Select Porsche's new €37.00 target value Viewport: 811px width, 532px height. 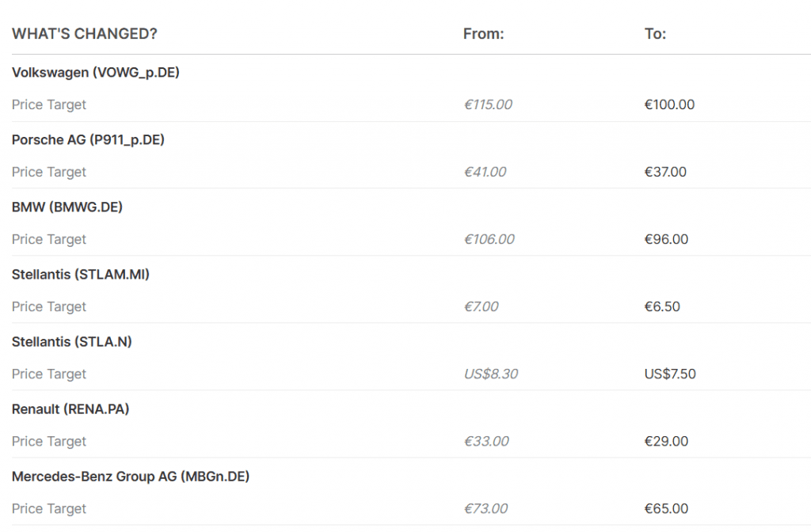click(x=665, y=172)
